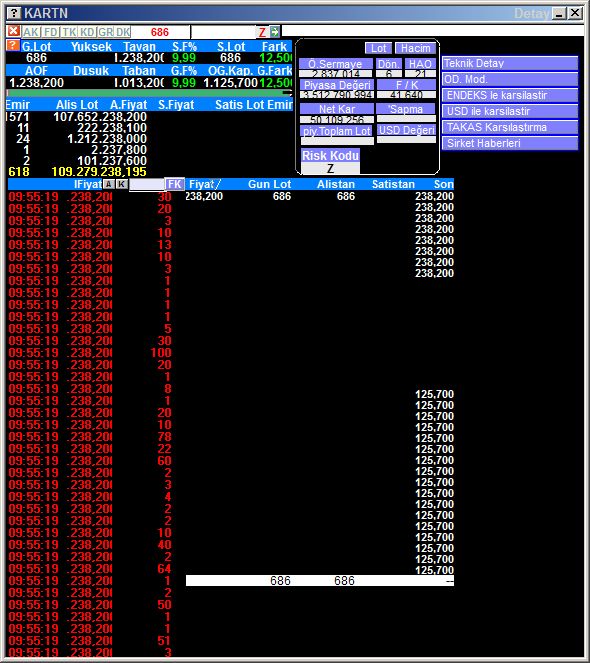
Task: Select the TK toolbar item
Action: [69, 32]
